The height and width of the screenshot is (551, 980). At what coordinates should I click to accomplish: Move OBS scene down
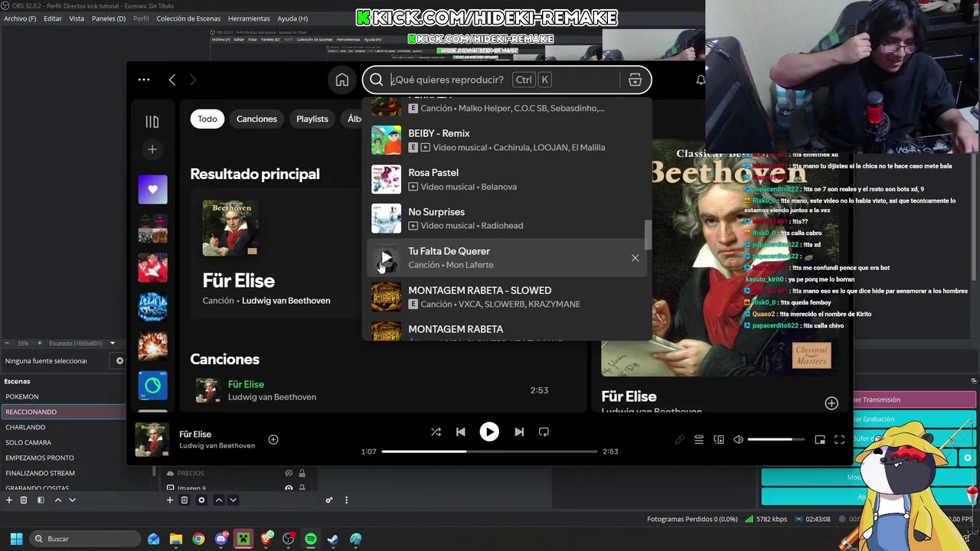[x=72, y=500]
